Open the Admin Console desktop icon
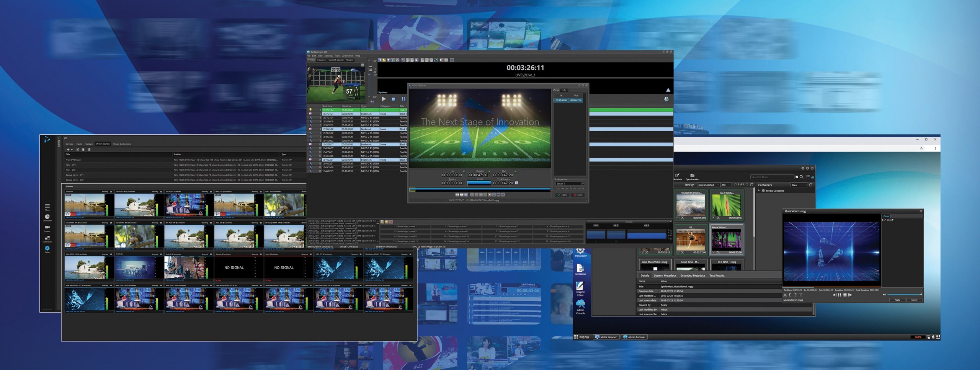Image resolution: width=980 pixels, height=370 pixels. click(x=580, y=307)
